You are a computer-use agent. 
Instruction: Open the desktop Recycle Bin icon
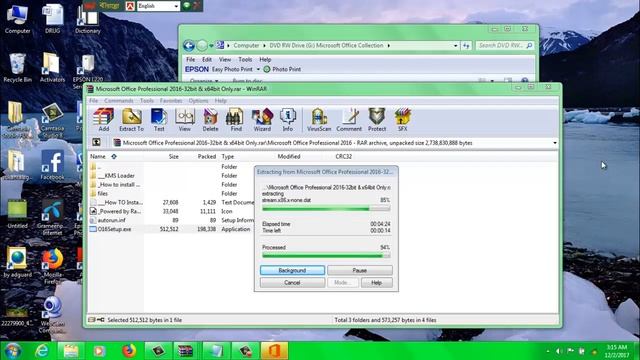coord(17,68)
